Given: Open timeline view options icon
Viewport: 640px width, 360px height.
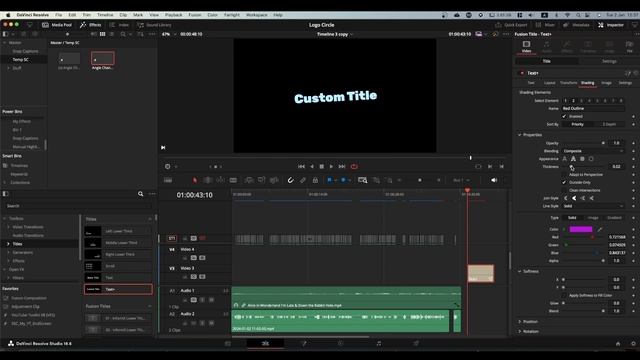Looking at the screenshot, I should (x=168, y=180).
